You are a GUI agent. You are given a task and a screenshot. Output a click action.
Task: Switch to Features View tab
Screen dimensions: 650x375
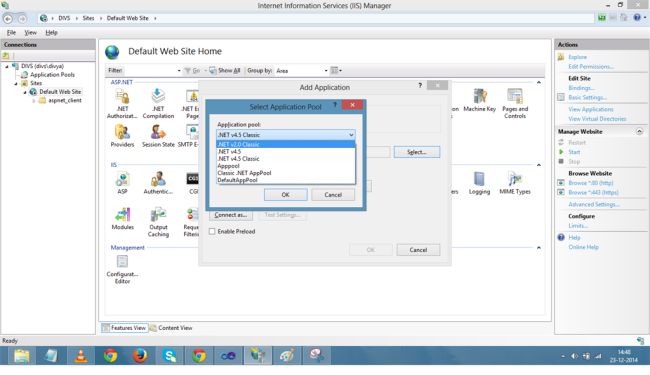pyautogui.click(x=124, y=328)
